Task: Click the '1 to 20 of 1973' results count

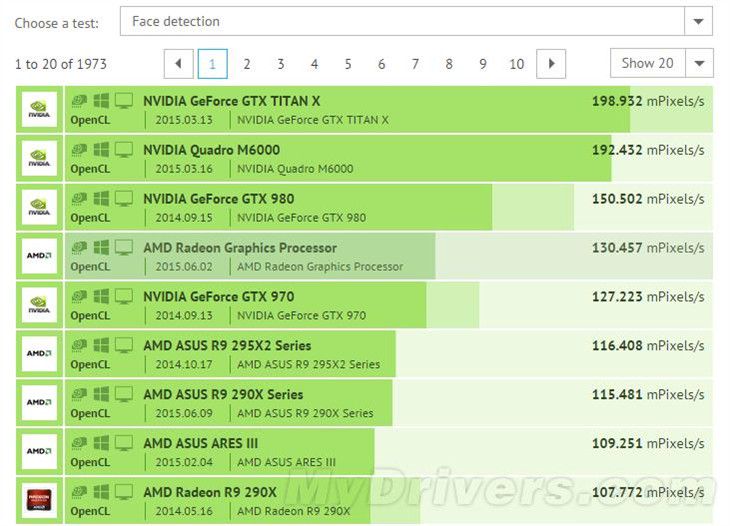Action: 61,64
